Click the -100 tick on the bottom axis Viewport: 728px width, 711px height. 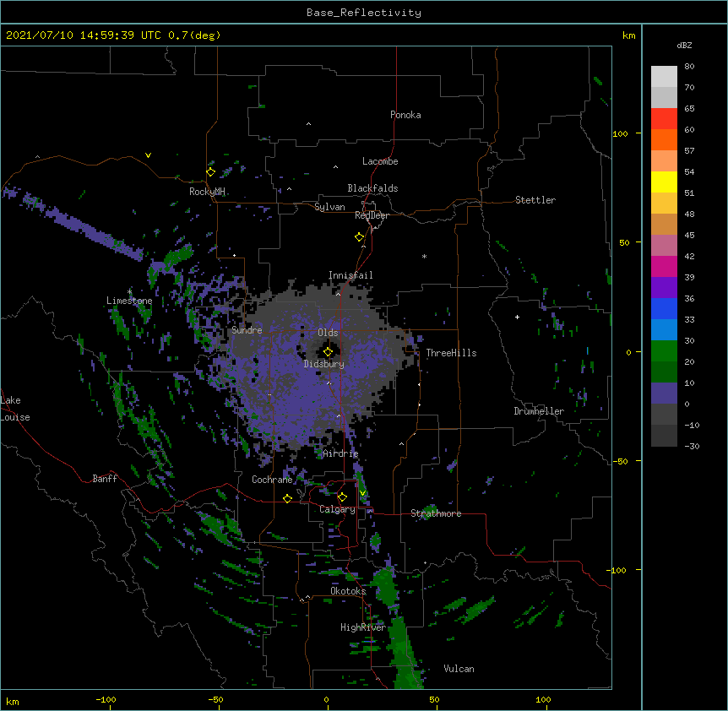pos(106,699)
